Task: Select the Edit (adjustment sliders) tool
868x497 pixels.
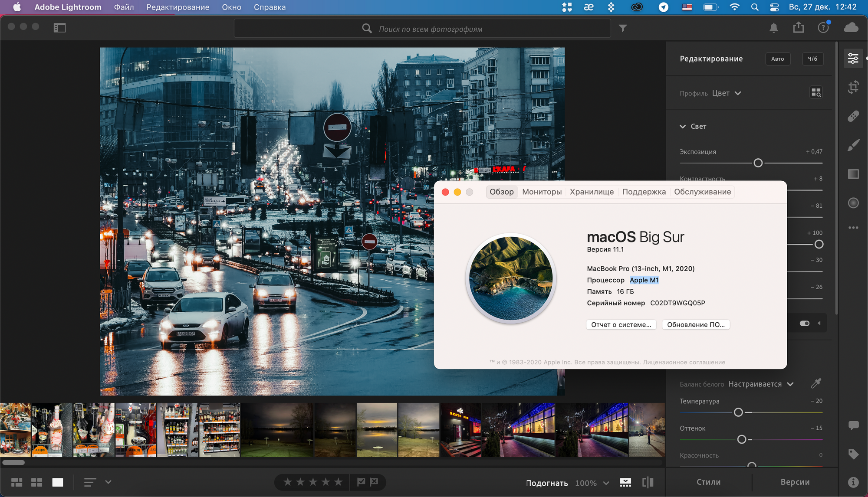Action: click(853, 58)
